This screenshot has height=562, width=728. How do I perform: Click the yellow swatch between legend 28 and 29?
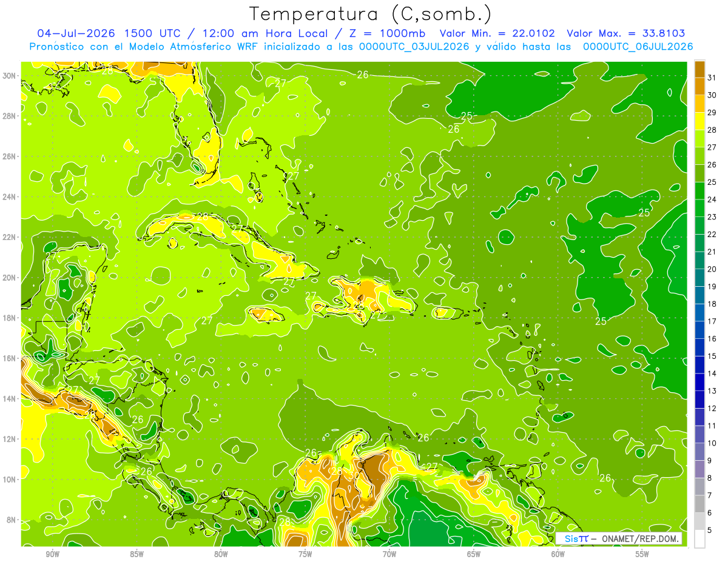click(x=699, y=120)
